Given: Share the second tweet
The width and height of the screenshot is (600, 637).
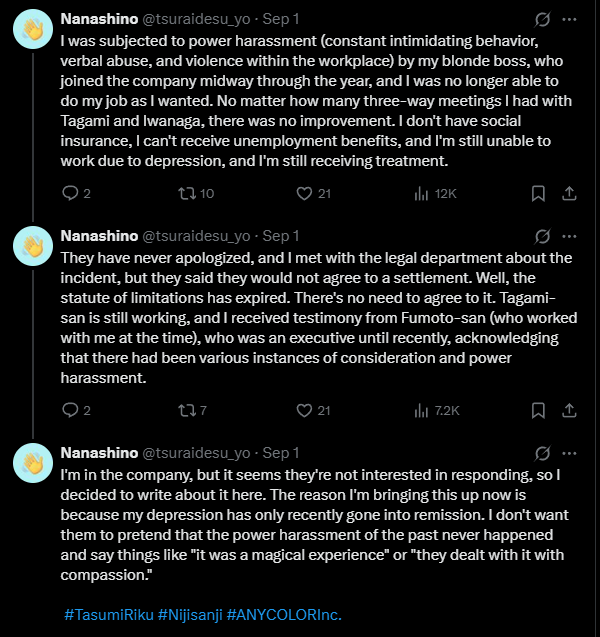Looking at the screenshot, I should [x=569, y=410].
